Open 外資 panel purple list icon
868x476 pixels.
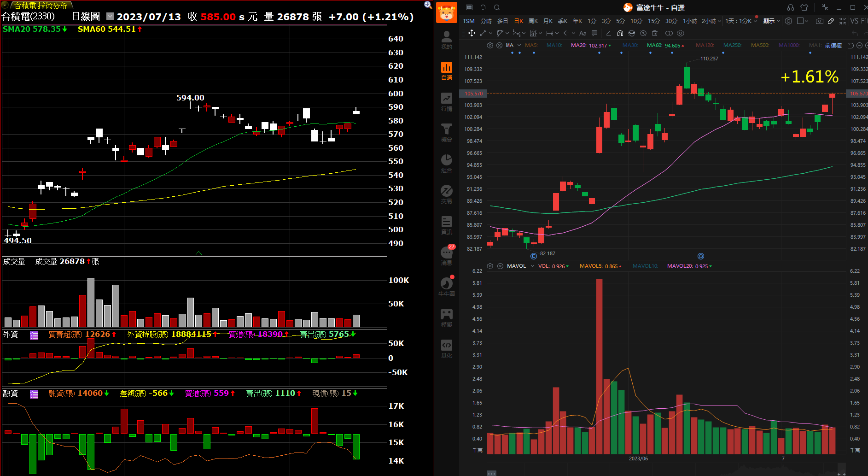click(x=34, y=335)
